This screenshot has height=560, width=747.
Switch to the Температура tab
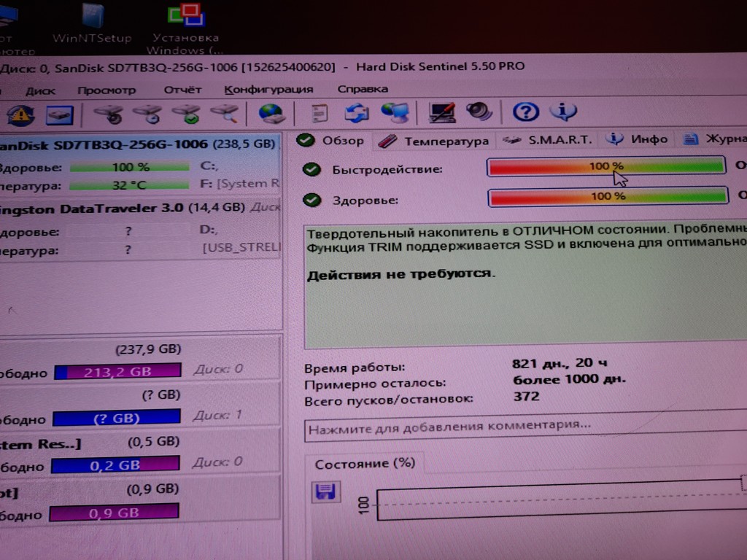point(433,141)
